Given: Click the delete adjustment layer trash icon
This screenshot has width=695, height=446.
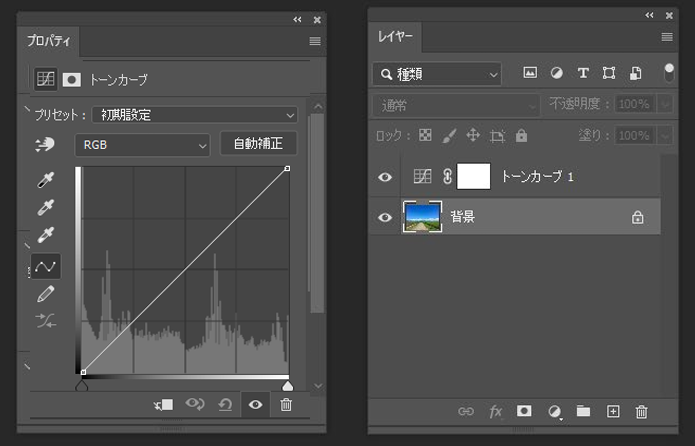Looking at the screenshot, I should (x=286, y=404).
